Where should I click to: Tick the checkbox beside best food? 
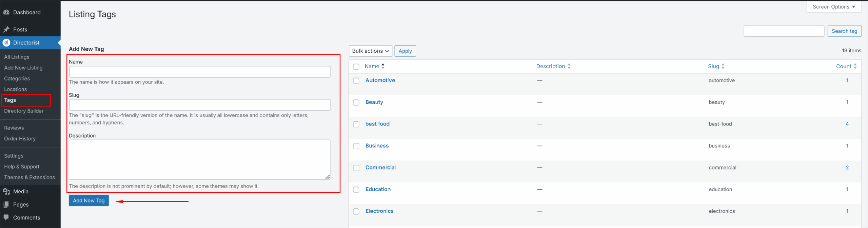pos(356,124)
